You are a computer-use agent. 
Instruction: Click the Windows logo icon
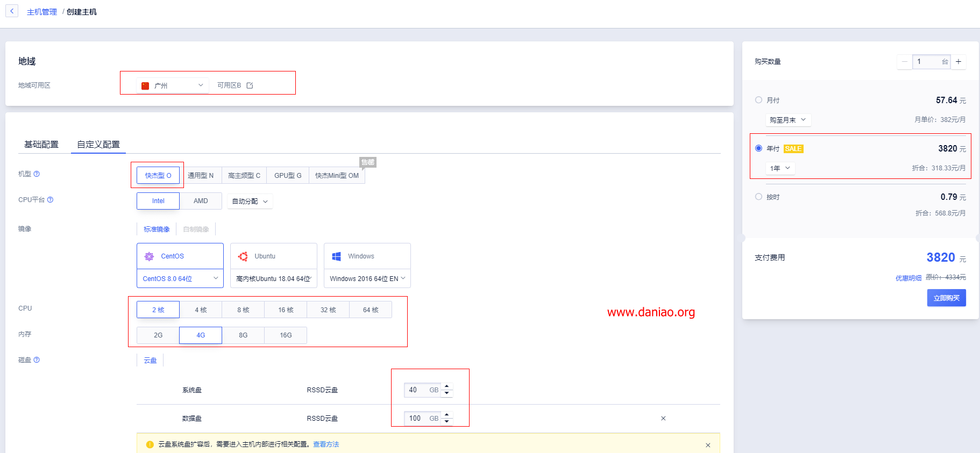(337, 256)
